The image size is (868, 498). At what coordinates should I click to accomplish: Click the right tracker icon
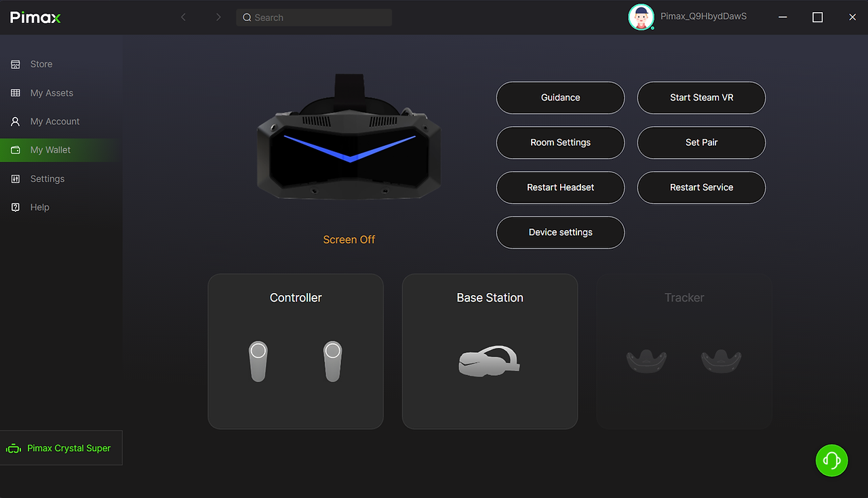[721, 361]
